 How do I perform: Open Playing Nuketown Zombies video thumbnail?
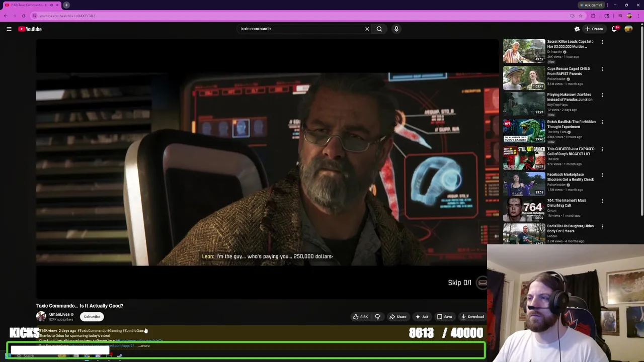pos(524,104)
